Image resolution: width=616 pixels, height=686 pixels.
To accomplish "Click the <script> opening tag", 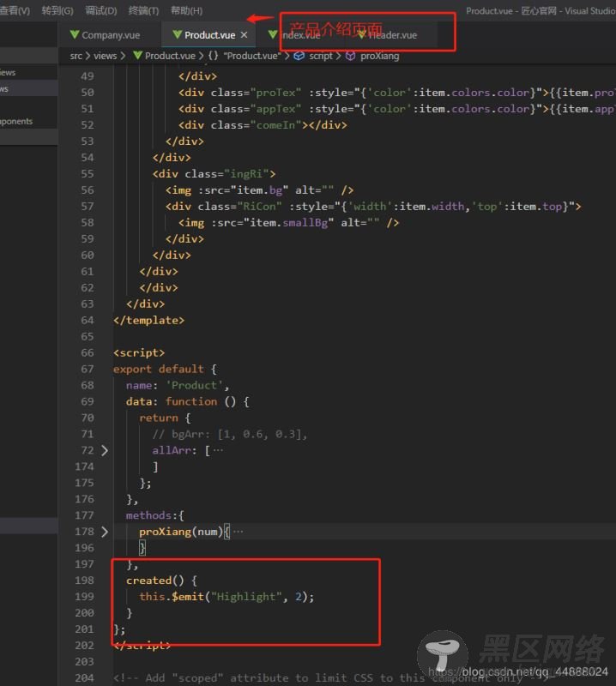I will (139, 352).
